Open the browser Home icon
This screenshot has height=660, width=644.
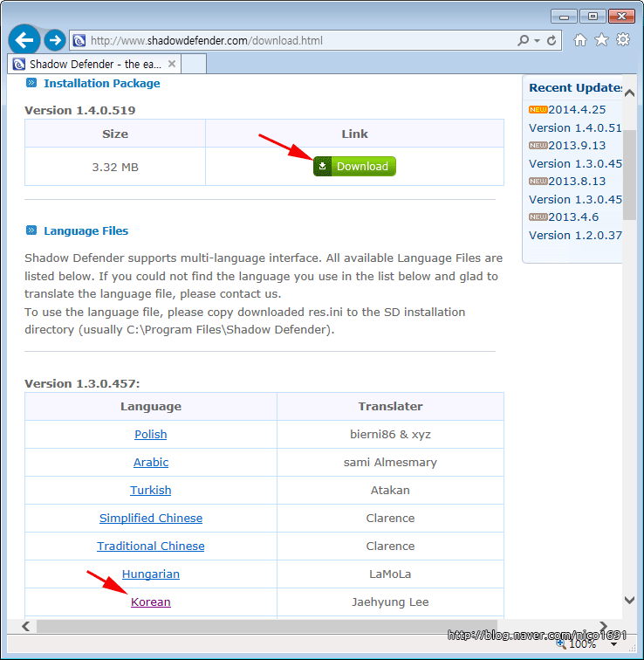(x=580, y=40)
